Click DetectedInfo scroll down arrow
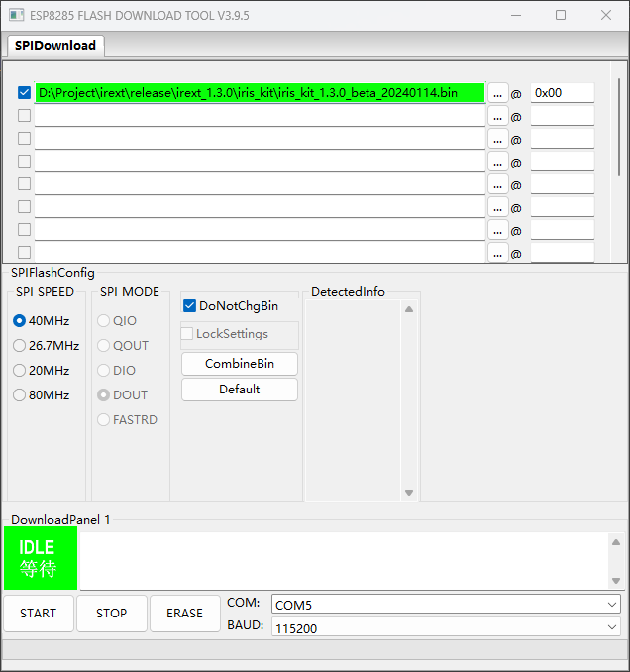The width and height of the screenshot is (630, 672). click(x=409, y=493)
